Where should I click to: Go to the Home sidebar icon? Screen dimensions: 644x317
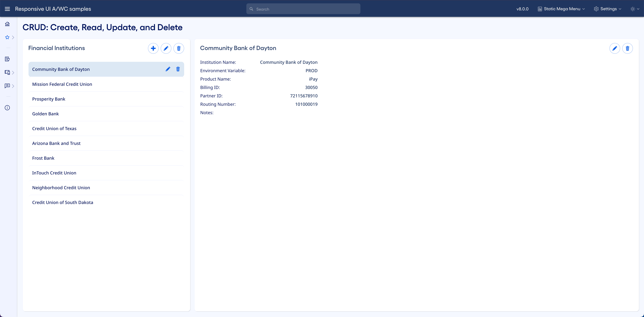[7, 24]
